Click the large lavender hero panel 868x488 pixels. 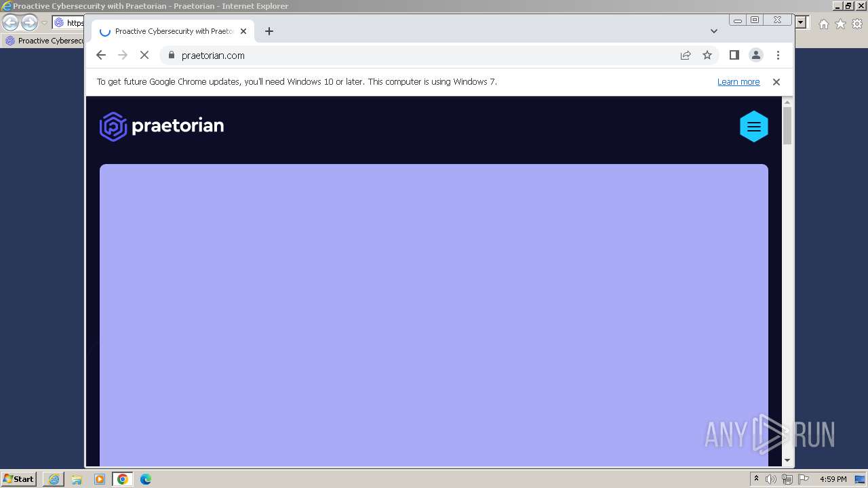pos(434,315)
